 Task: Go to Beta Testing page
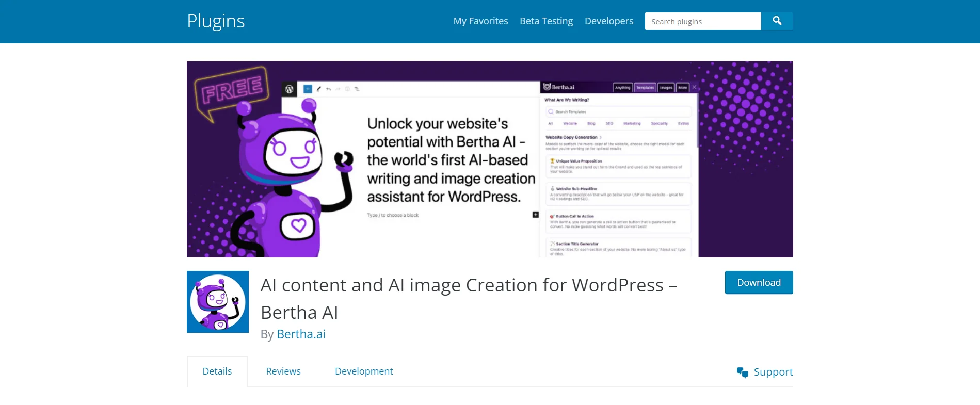(x=546, y=21)
